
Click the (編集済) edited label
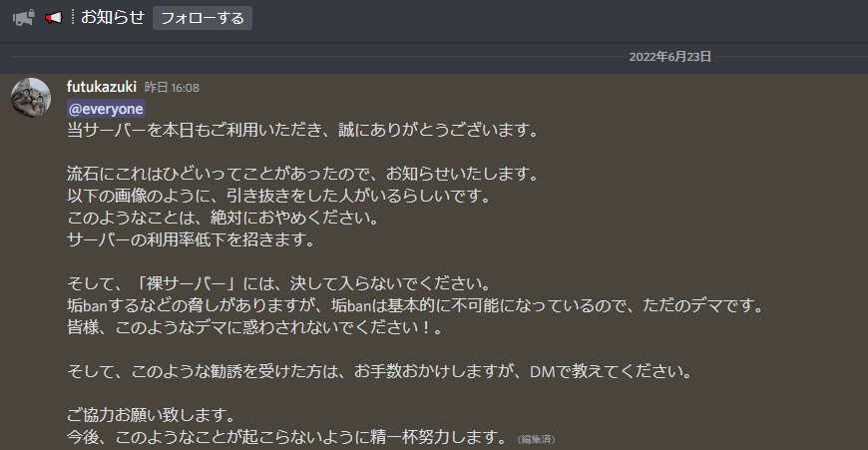[x=536, y=439]
